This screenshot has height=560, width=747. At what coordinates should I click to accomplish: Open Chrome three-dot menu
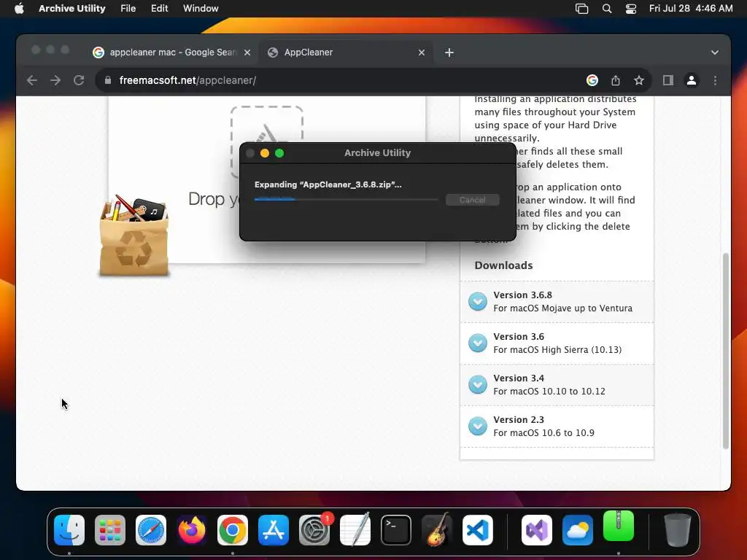click(x=715, y=80)
